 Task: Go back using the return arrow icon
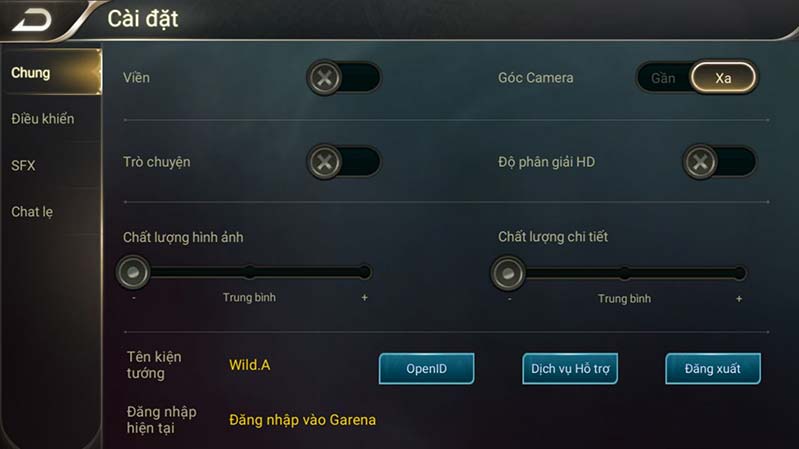[32, 21]
